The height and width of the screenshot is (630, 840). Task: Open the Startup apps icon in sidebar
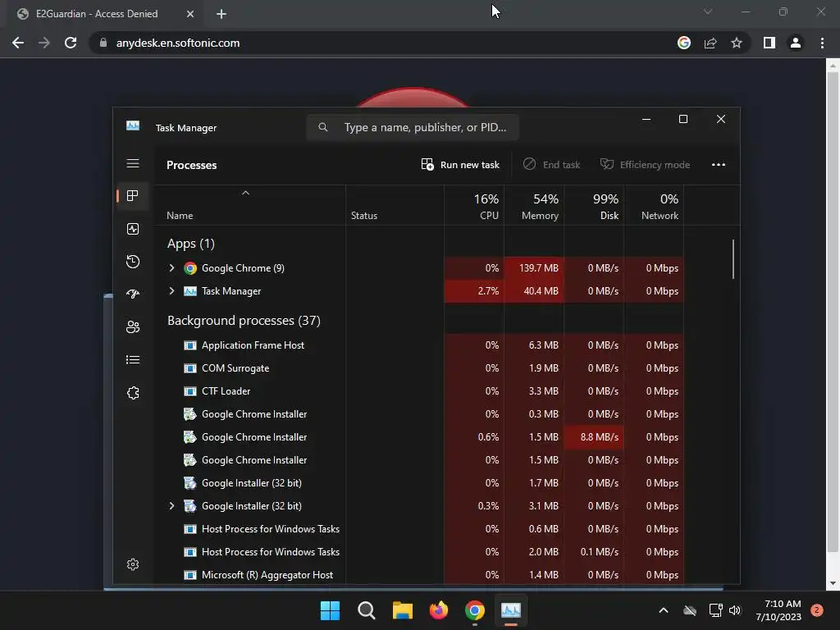[133, 294]
